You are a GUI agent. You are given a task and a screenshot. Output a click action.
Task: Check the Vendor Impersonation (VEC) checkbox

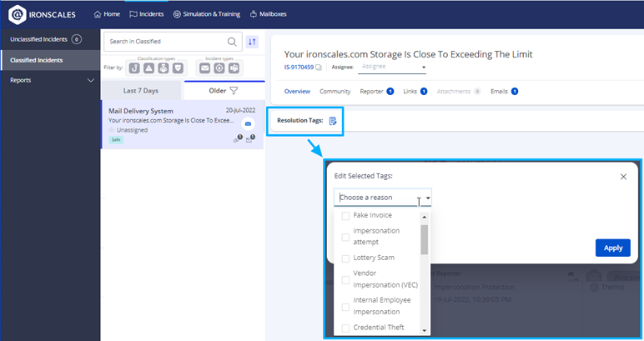click(x=346, y=280)
